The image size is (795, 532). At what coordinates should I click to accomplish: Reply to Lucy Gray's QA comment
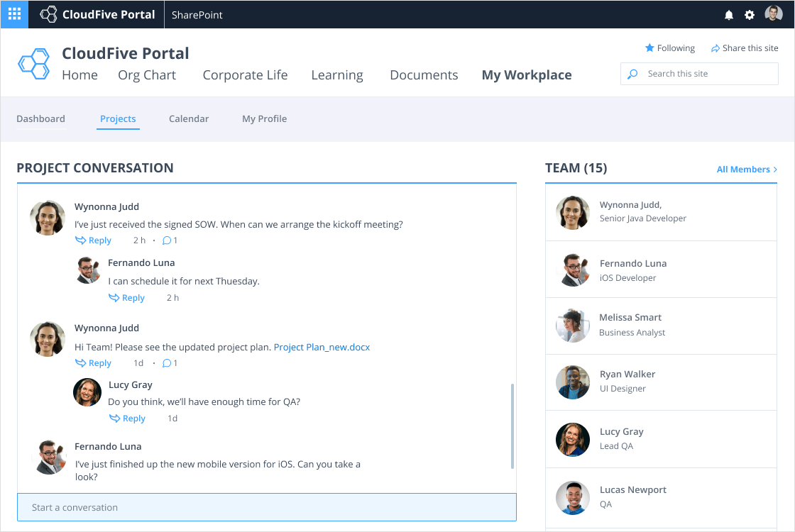coord(127,419)
